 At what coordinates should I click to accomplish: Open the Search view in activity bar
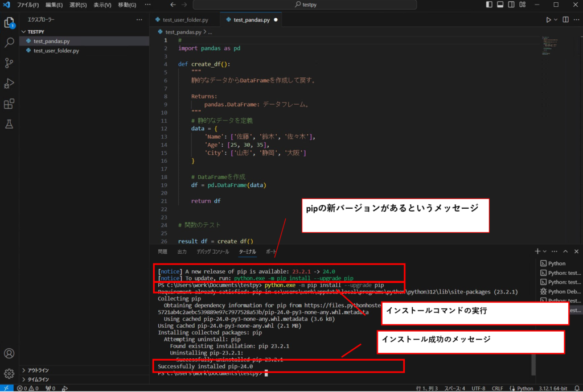(x=9, y=42)
